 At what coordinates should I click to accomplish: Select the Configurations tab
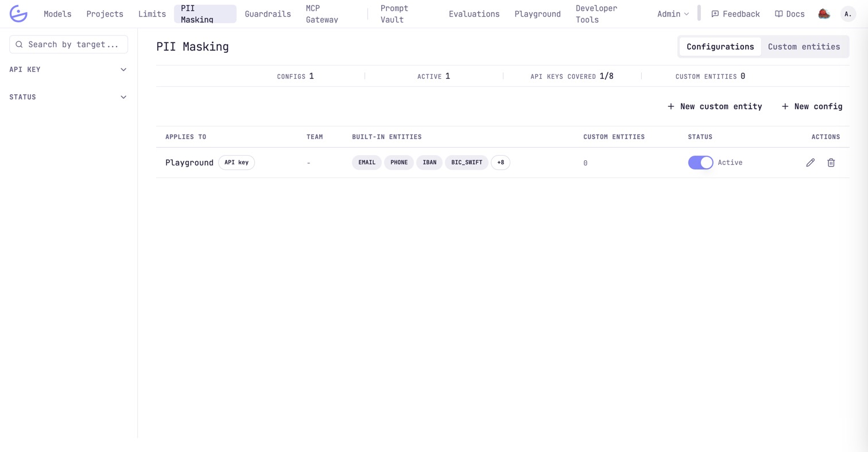pyautogui.click(x=720, y=47)
